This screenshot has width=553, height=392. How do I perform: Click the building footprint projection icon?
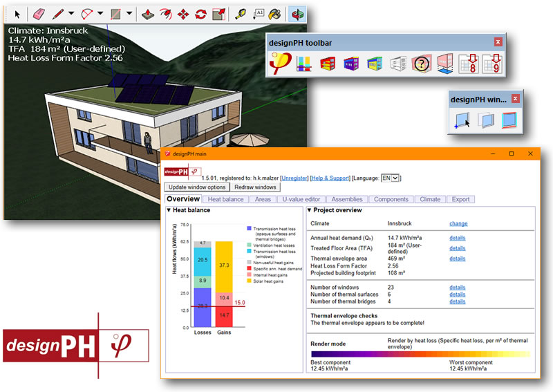click(445, 64)
